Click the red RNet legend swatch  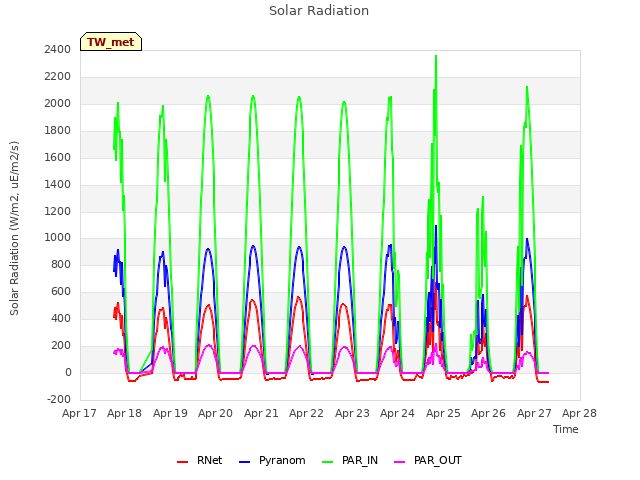pyautogui.click(x=182, y=462)
